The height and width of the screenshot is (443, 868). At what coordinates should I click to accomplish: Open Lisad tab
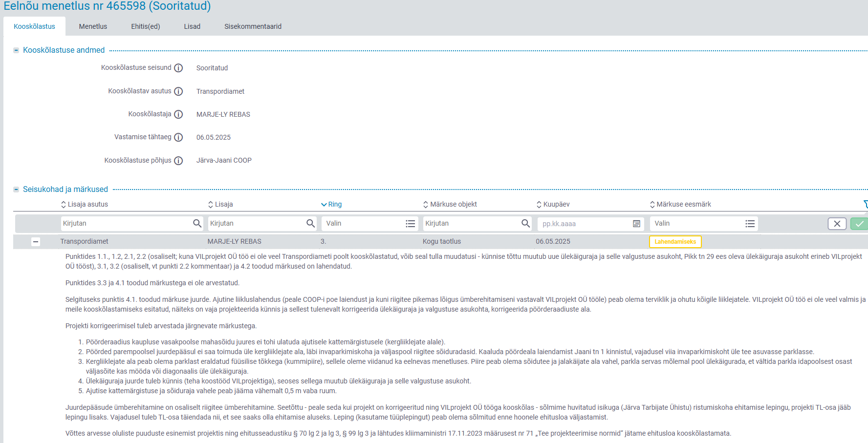coord(192,26)
